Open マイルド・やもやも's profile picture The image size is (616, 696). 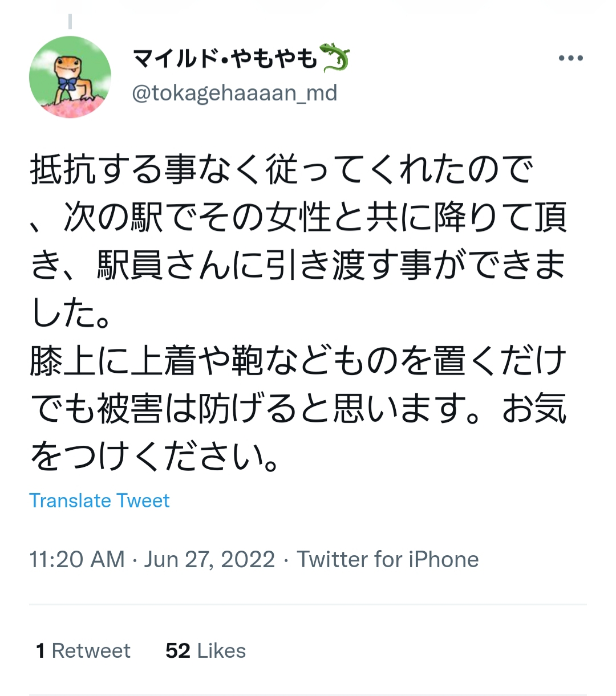pyautogui.click(x=70, y=78)
